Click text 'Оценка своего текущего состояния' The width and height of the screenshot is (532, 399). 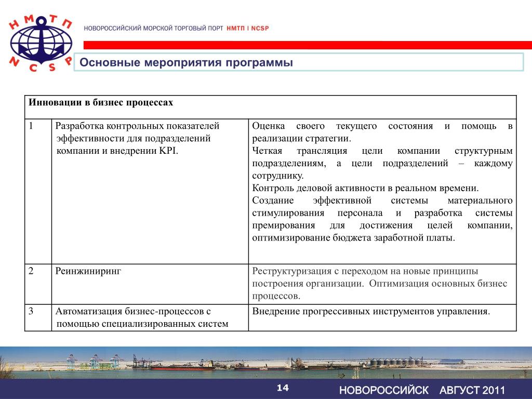(342, 126)
